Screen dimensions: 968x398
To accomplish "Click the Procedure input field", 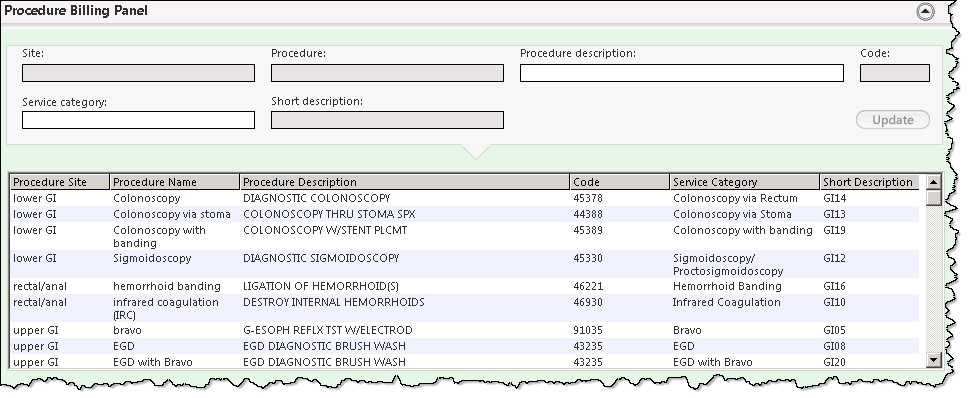I will click(387, 73).
